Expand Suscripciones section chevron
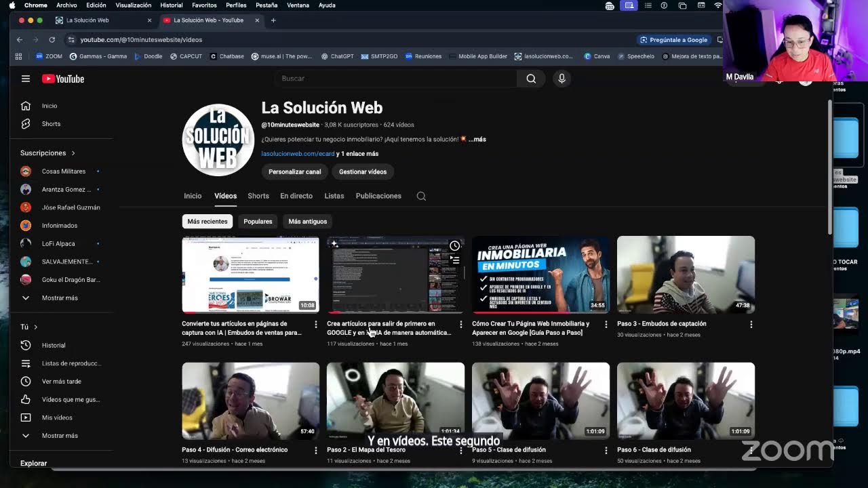This screenshot has width=868, height=488. point(73,153)
